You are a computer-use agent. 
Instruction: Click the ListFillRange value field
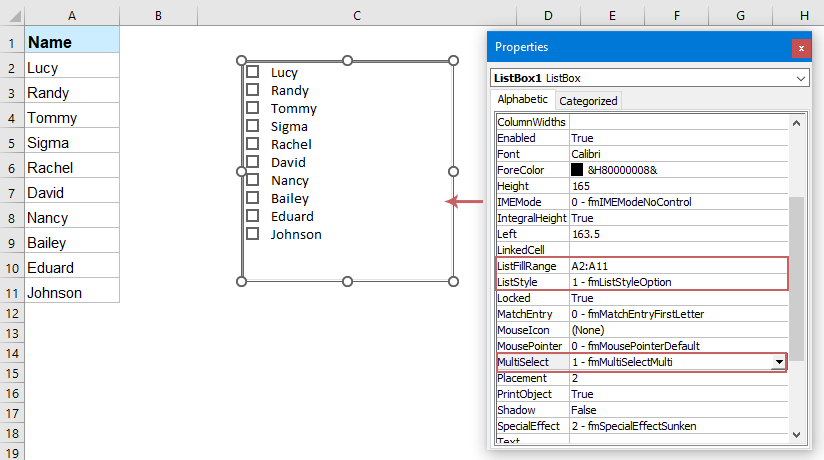677,266
